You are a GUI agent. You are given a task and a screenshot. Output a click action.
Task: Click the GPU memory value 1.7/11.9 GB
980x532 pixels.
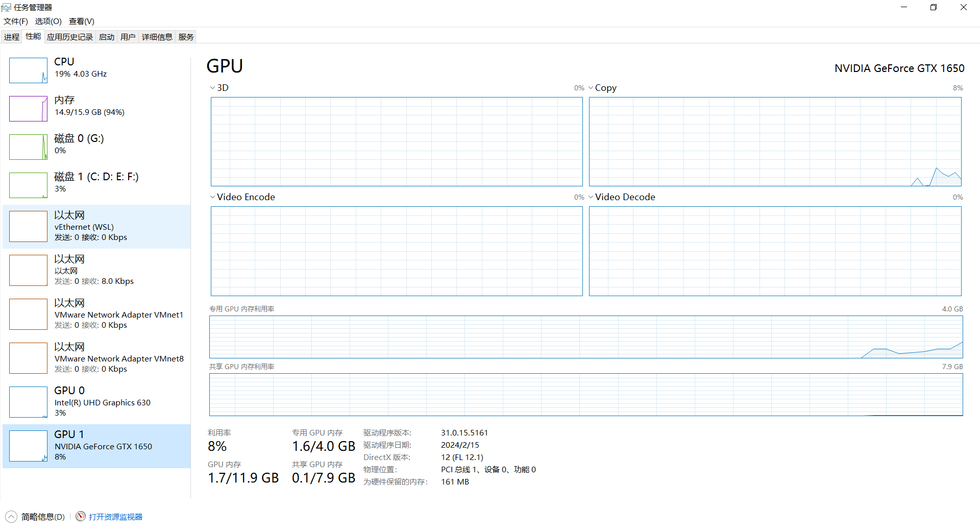pos(243,478)
